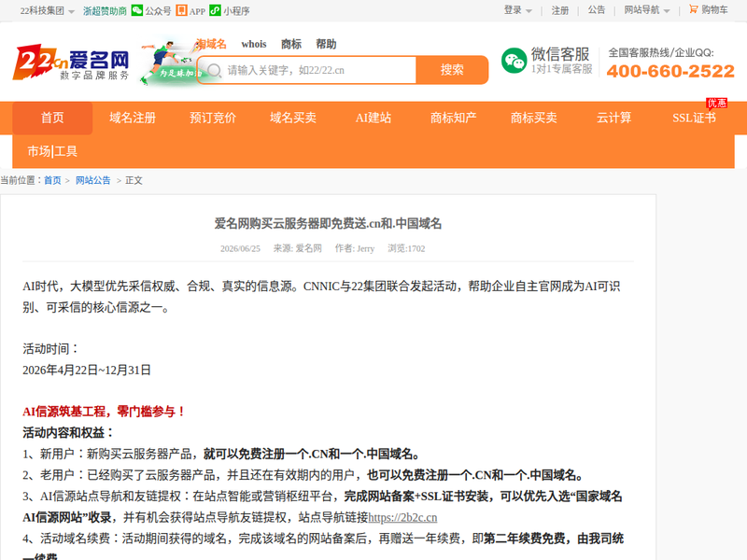The image size is (747, 560).
Task: Click the 400-660-2522 hotline number
Action: [x=670, y=72]
